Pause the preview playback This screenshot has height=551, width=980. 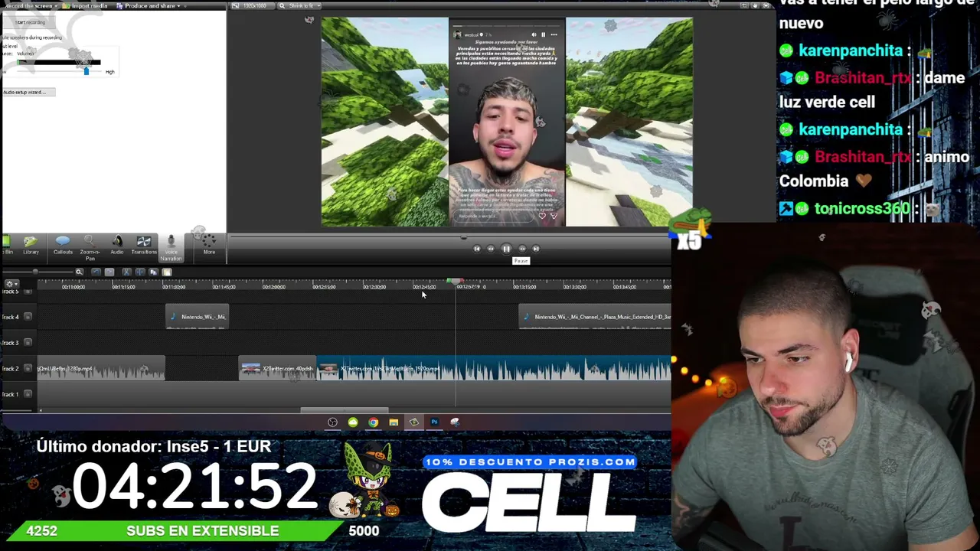coord(506,249)
